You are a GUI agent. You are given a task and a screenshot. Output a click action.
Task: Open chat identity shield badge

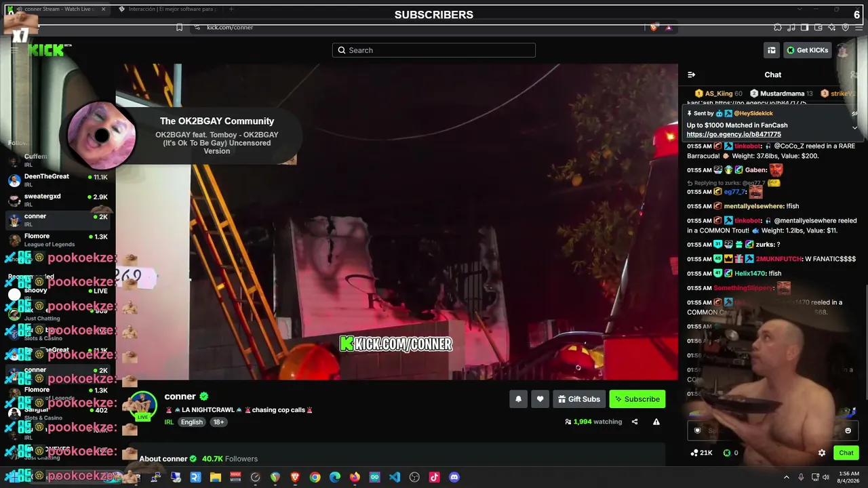697,430
